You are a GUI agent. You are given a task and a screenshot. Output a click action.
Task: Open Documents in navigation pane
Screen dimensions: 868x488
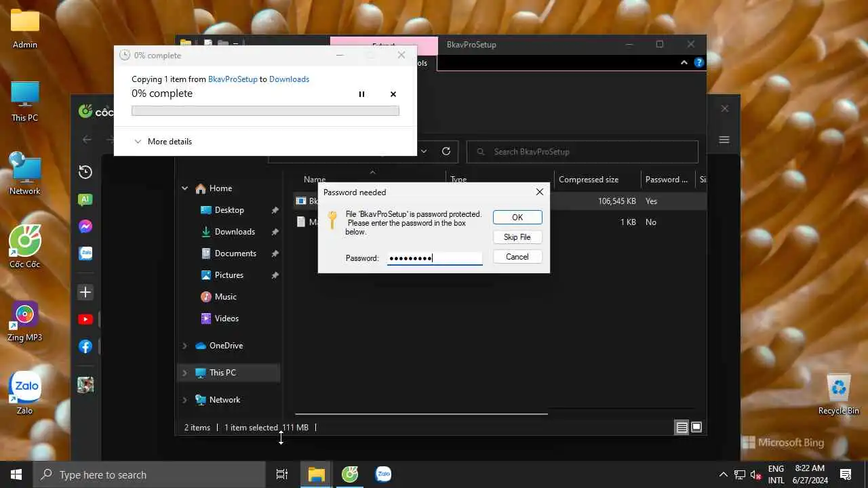point(235,253)
